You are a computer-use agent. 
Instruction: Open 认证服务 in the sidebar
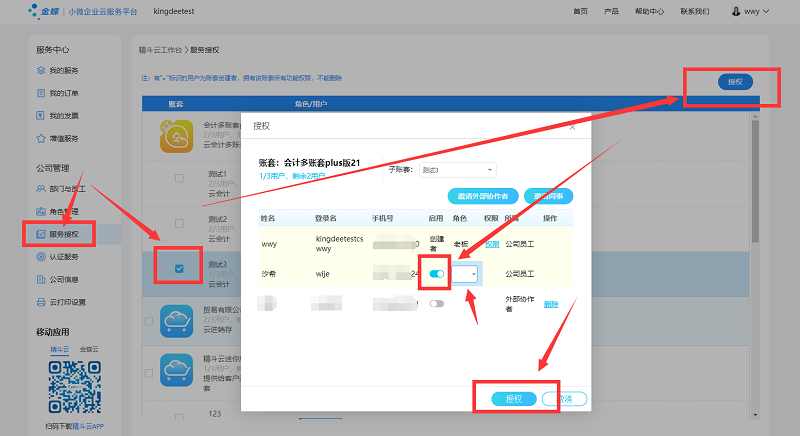63,257
